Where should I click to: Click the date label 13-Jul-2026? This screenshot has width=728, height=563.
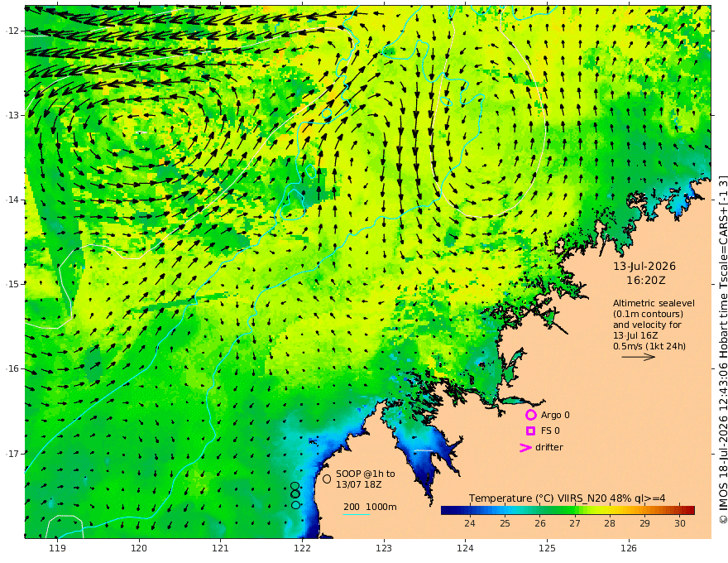[x=644, y=267]
